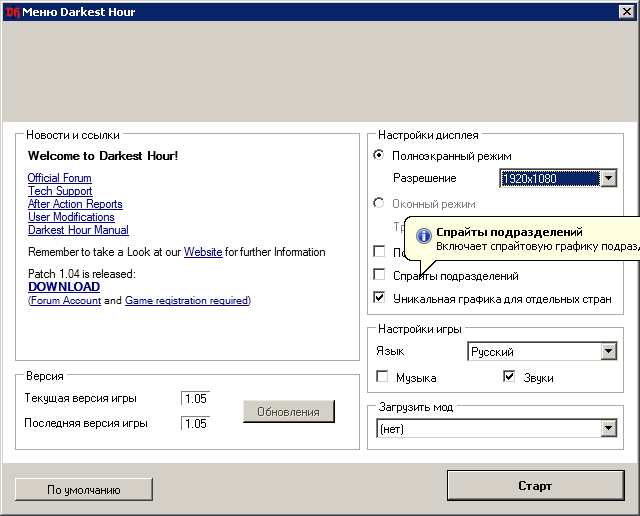Click the Текущая версия игры field
Screen dimensions: 640x516
point(195,398)
